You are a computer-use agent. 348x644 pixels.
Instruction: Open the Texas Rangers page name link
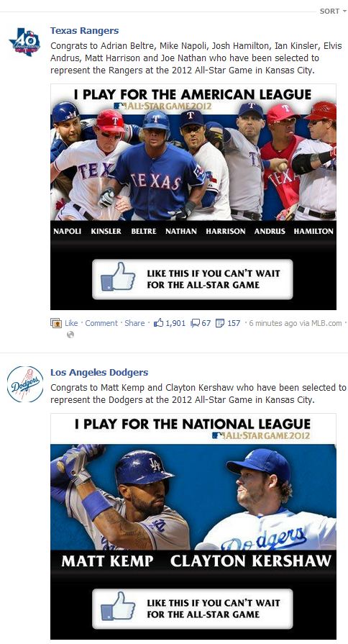pyautogui.click(x=85, y=31)
